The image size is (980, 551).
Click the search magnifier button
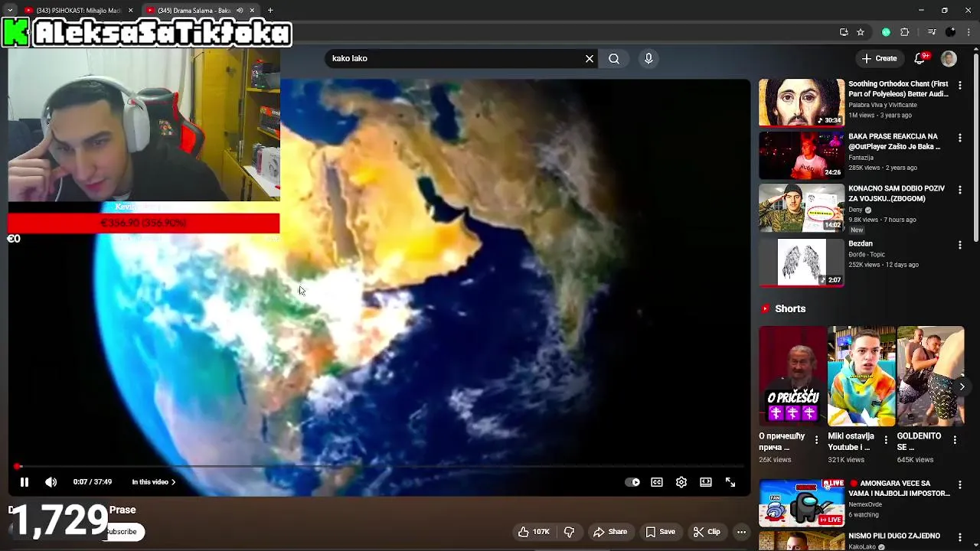pos(614,58)
